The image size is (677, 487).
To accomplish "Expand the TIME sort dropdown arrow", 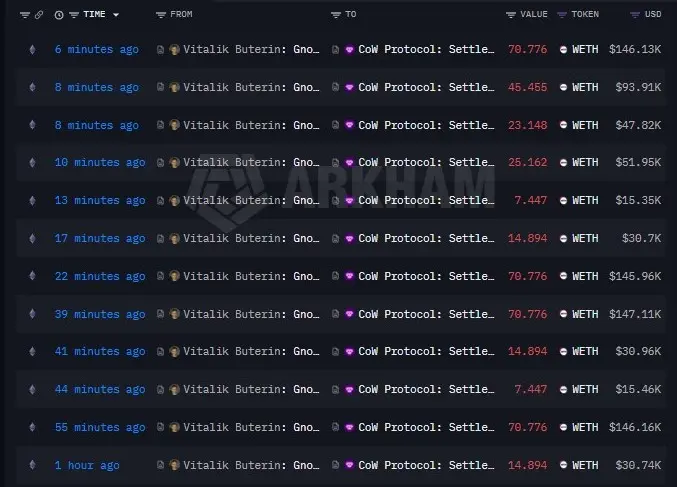I will click(116, 15).
